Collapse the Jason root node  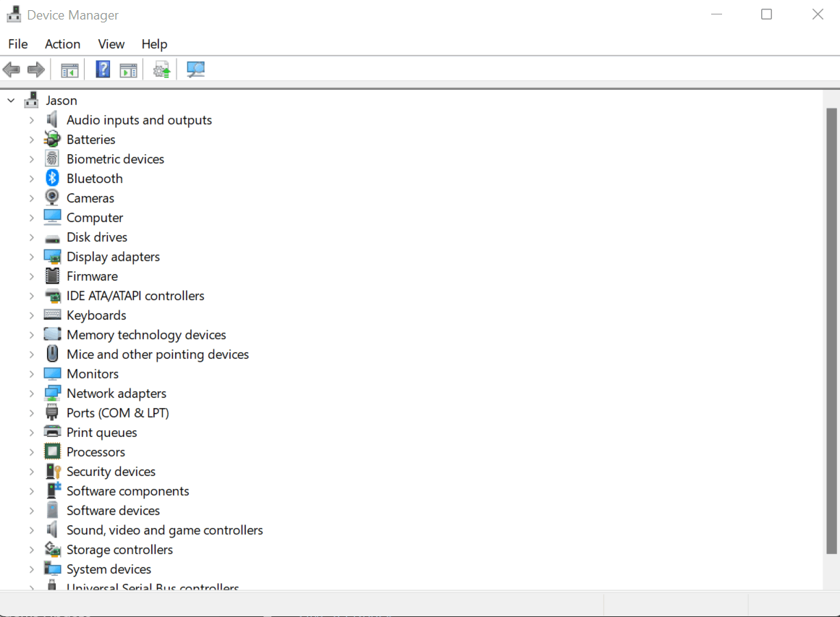(x=11, y=100)
